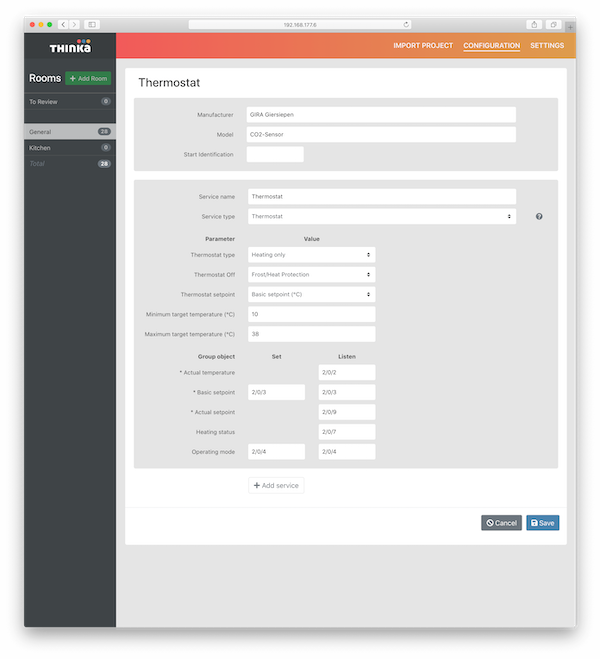Image resolution: width=600 pixels, height=659 pixels.
Task: Switch to the Configuration tab
Action: [492, 45]
